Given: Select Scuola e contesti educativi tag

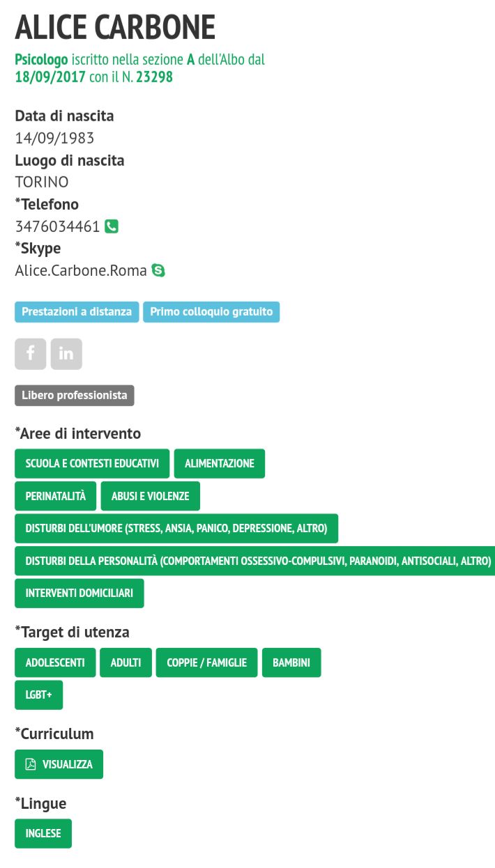Looking at the screenshot, I should [92, 463].
